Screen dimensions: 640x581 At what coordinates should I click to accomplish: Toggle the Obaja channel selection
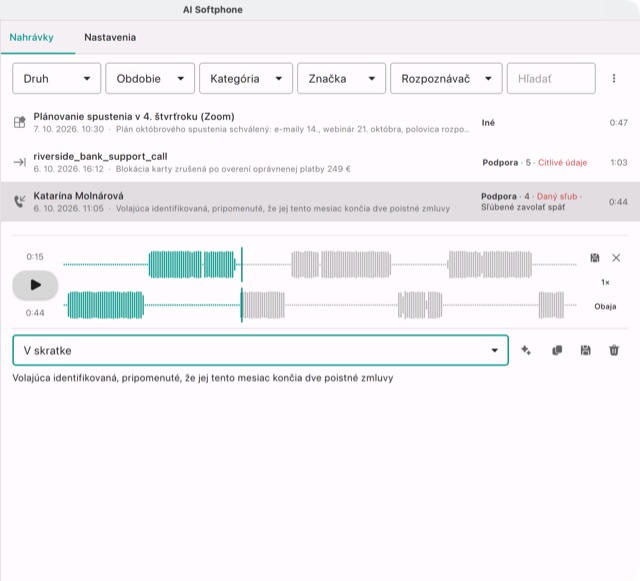pyautogui.click(x=605, y=307)
